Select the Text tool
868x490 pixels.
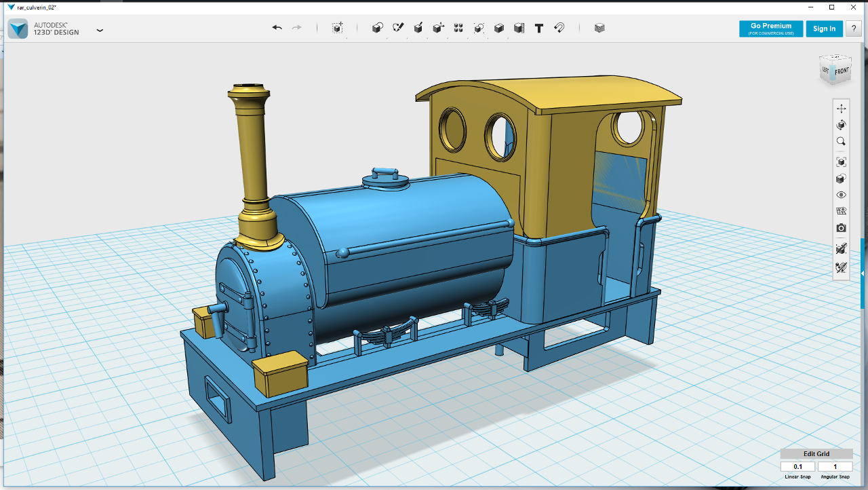click(x=539, y=28)
